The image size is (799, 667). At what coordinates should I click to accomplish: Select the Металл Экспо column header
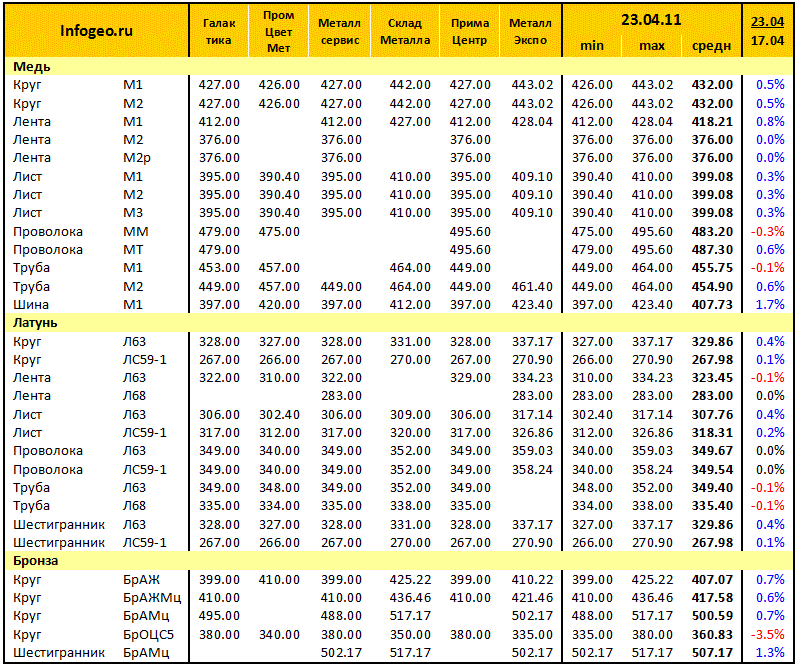pos(530,31)
